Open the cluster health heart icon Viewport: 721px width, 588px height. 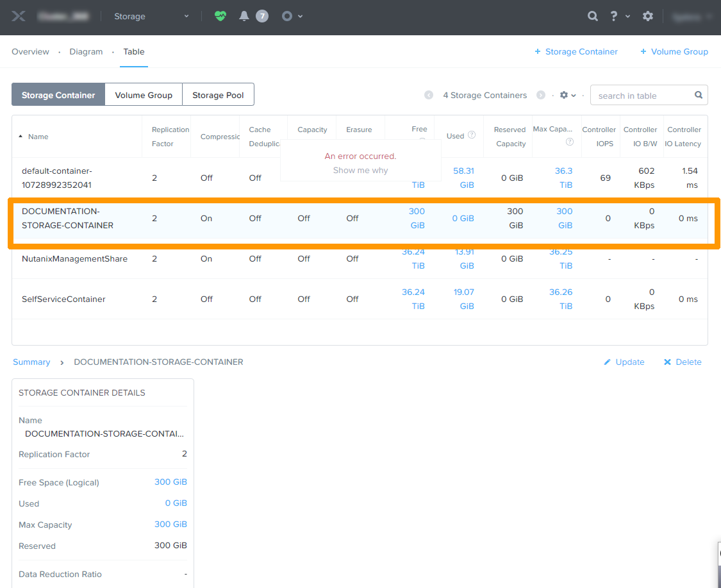pyautogui.click(x=220, y=17)
